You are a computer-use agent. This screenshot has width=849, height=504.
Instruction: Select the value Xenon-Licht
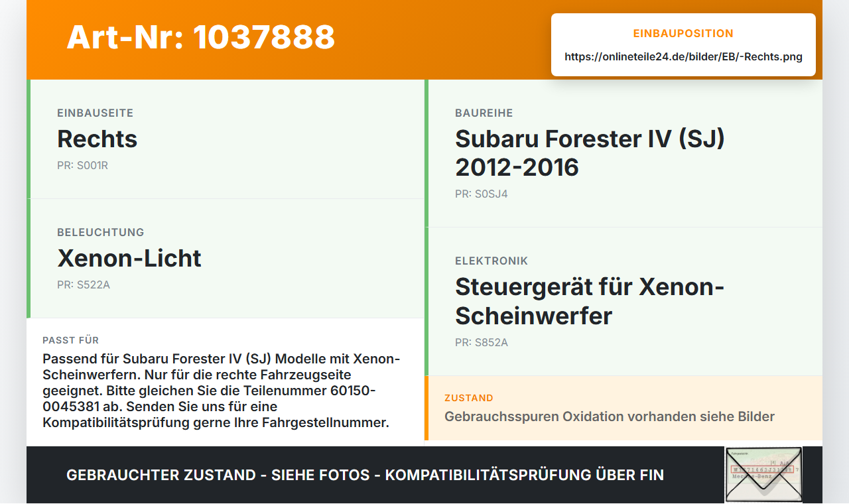129,258
